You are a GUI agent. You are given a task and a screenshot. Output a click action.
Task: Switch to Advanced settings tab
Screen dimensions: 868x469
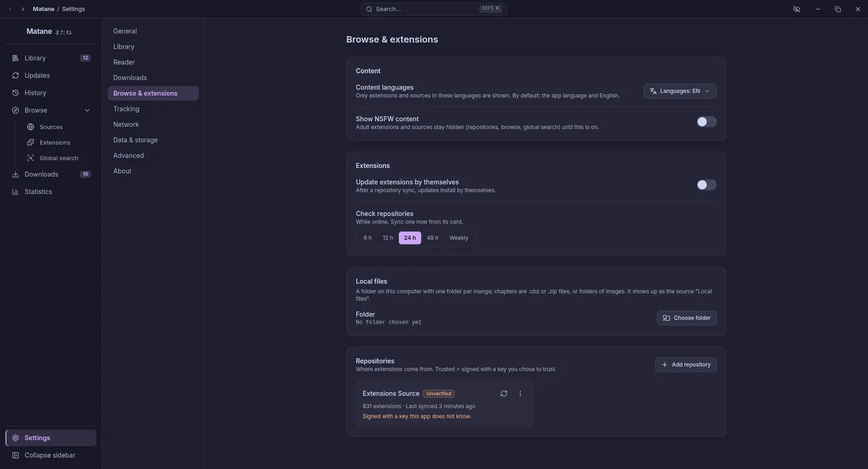coord(153,156)
